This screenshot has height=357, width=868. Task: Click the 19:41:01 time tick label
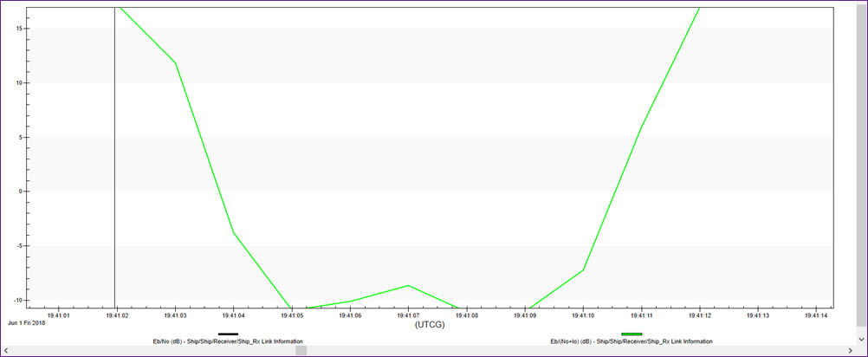pyautogui.click(x=59, y=315)
